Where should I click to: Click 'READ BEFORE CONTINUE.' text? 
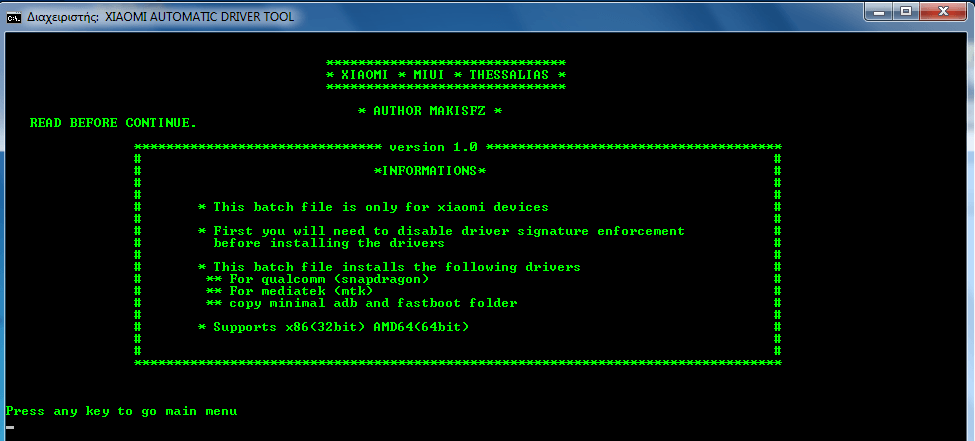pos(113,123)
